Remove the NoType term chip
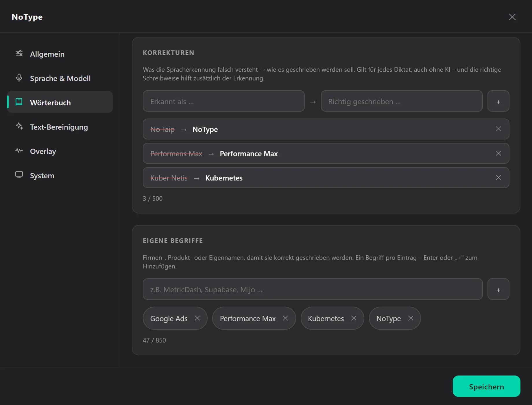 (411, 318)
